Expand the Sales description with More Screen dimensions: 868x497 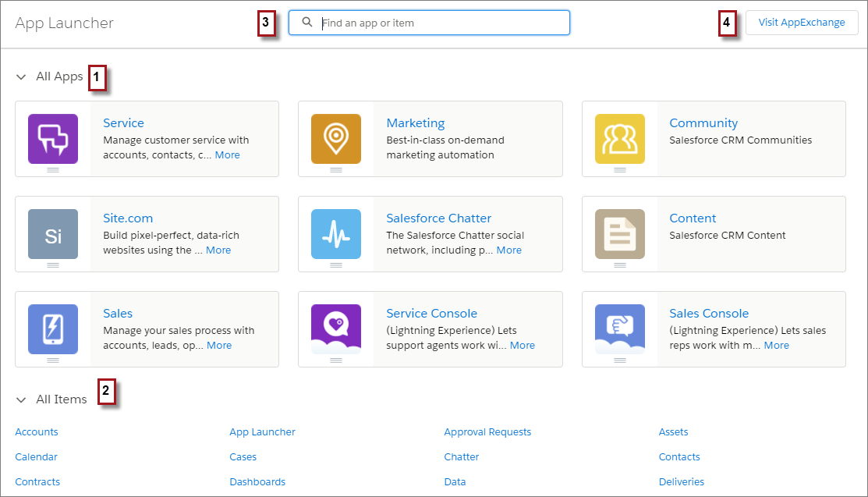219,346
